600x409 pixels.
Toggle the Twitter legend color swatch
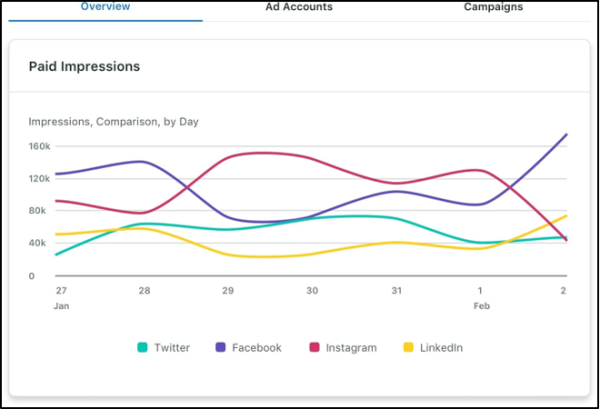click(142, 347)
